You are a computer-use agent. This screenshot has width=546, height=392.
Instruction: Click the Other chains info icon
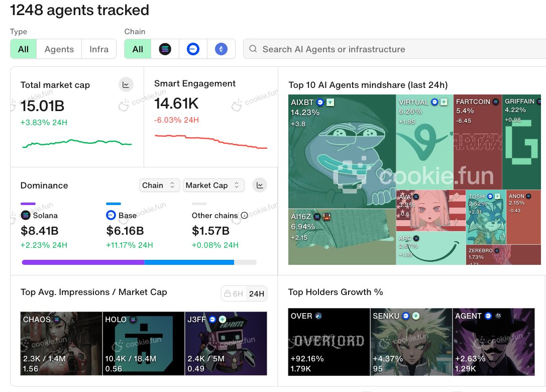point(245,215)
